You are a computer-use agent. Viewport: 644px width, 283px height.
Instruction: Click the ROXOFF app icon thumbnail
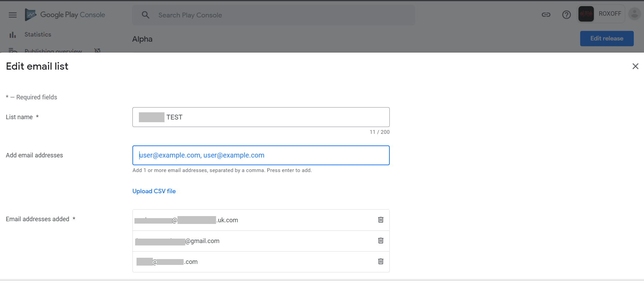click(586, 14)
